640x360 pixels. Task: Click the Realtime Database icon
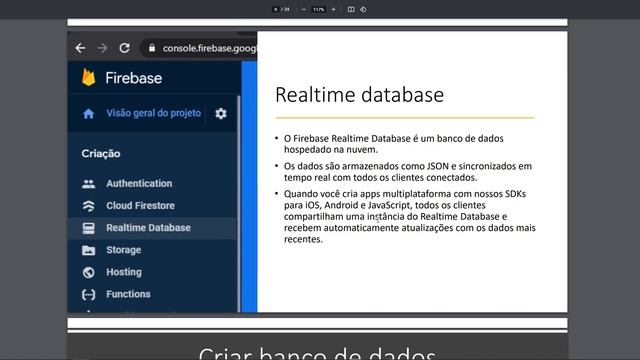(89, 228)
